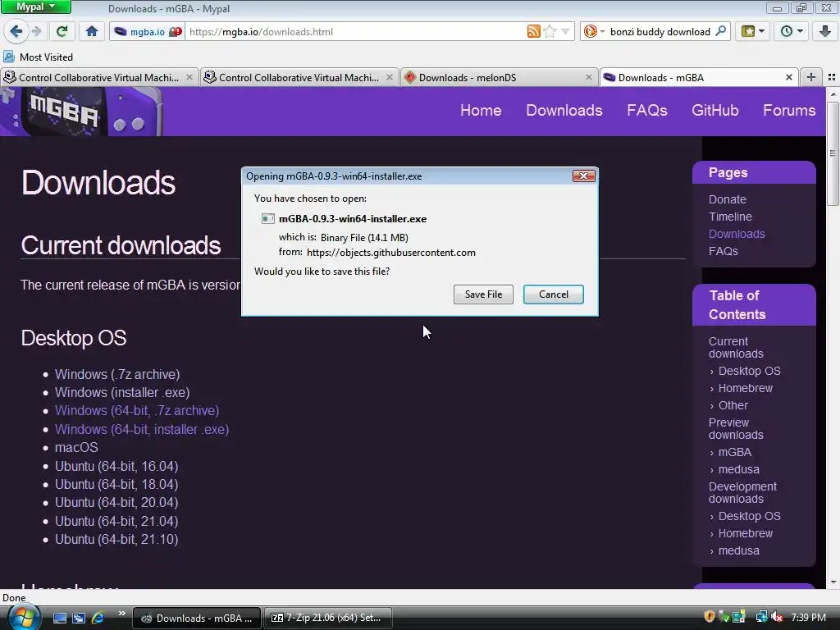Open the bookmarks menu button
840x630 pixels.
[x=753, y=32]
